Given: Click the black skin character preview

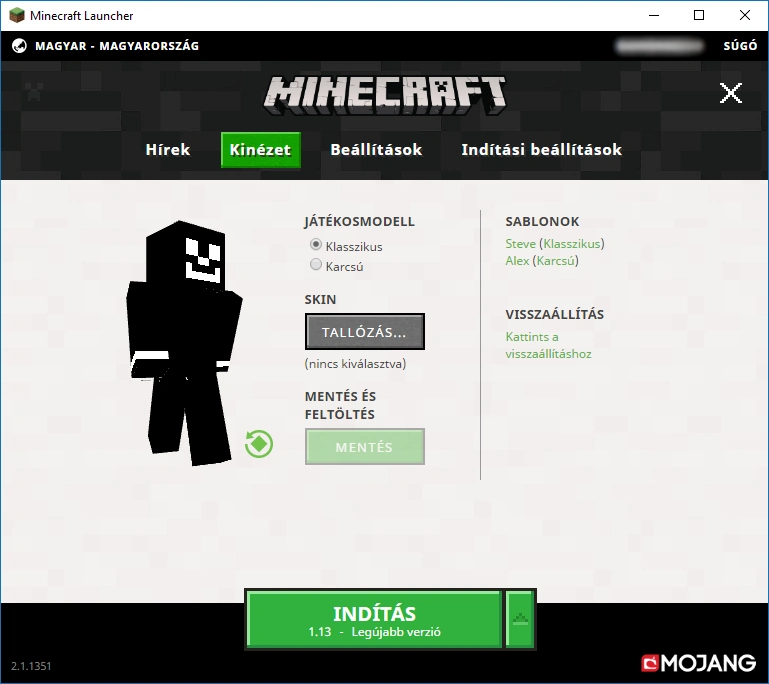Looking at the screenshot, I should [x=184, y=343].
